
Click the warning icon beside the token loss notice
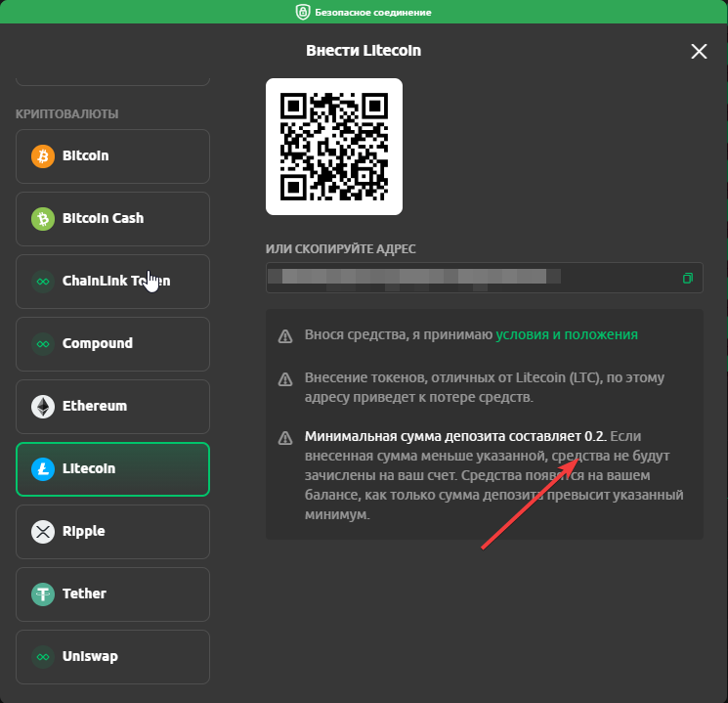click(285, 378)
